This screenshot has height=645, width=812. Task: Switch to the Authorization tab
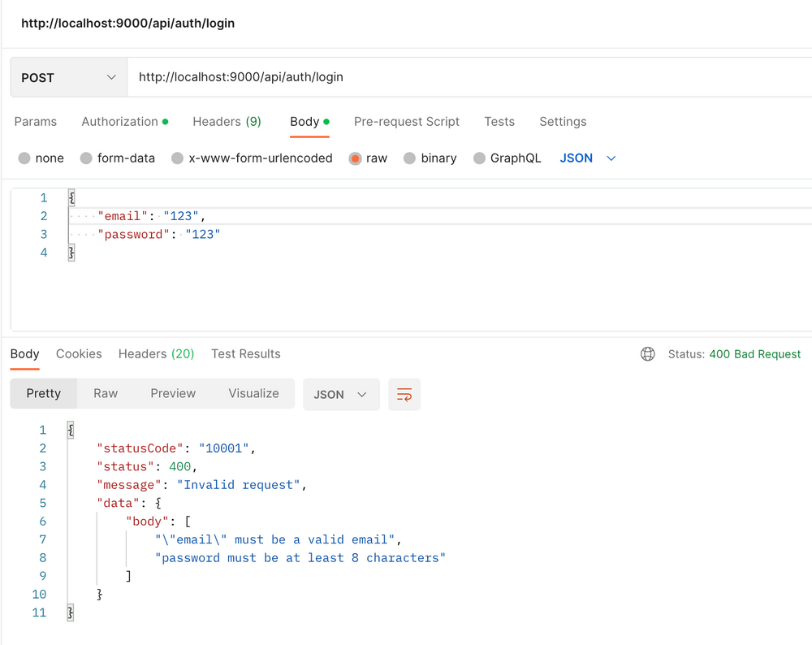tap(124, 122)
